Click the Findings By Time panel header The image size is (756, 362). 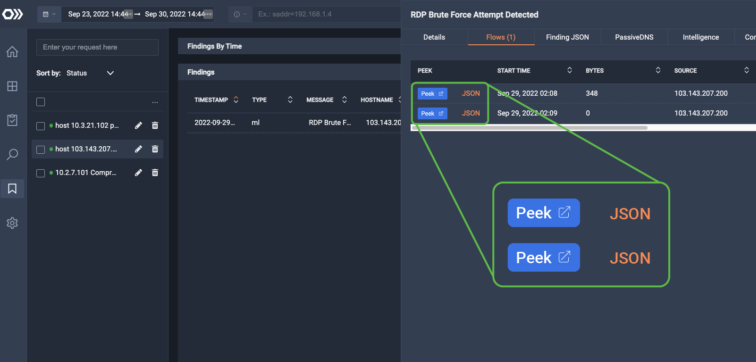point(289,46)
